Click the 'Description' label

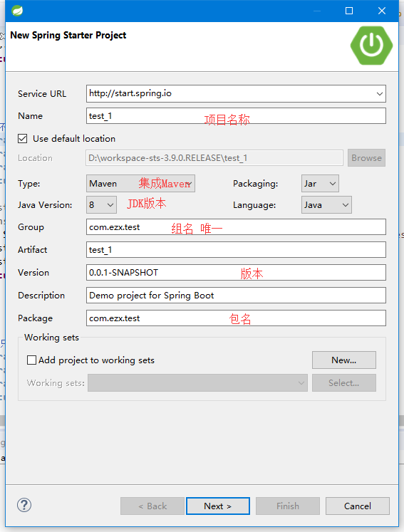(41, 295)
